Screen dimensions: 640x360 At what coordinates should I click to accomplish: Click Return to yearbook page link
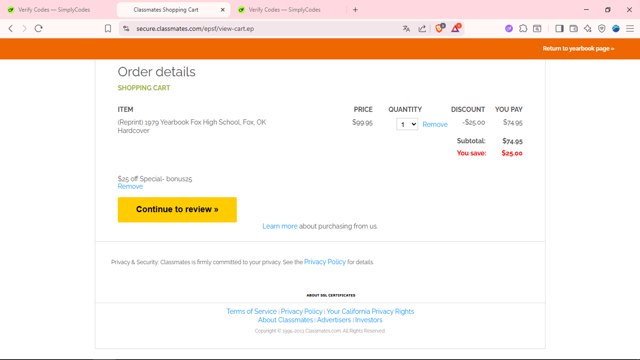click(578, 49)
